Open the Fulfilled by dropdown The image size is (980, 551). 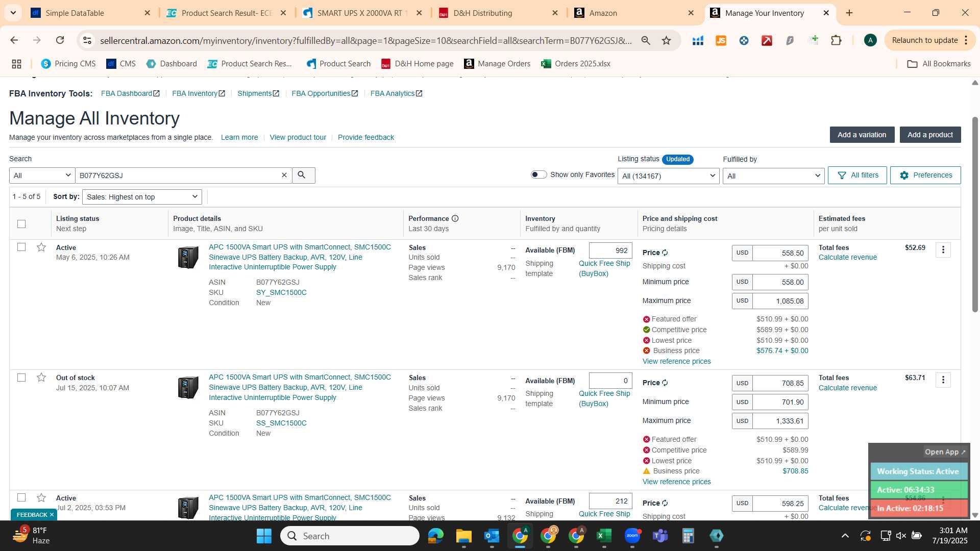[x=773, y=176]
